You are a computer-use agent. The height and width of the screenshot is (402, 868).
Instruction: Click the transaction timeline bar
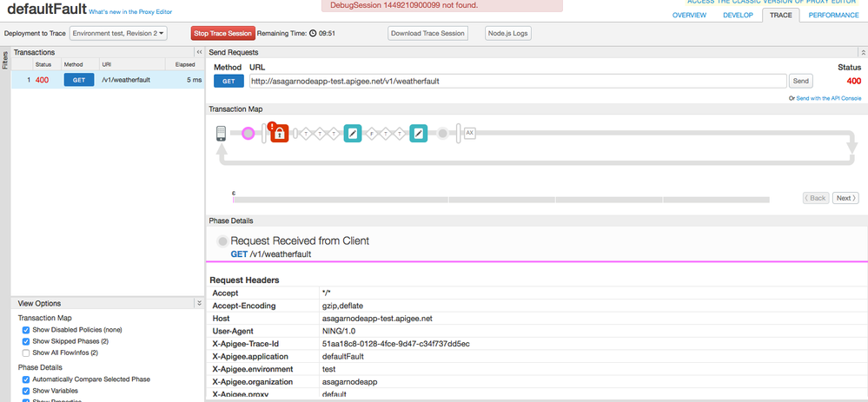501,200
